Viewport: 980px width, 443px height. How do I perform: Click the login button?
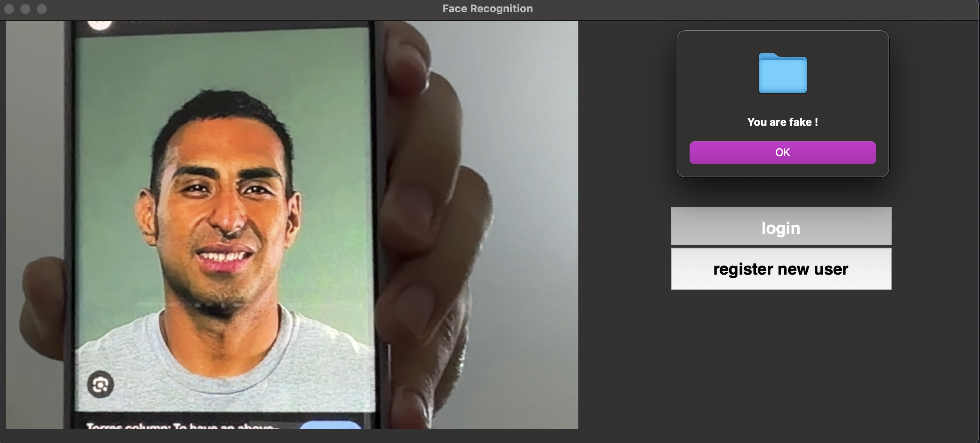pyautogui.click(x=780, y=227)
